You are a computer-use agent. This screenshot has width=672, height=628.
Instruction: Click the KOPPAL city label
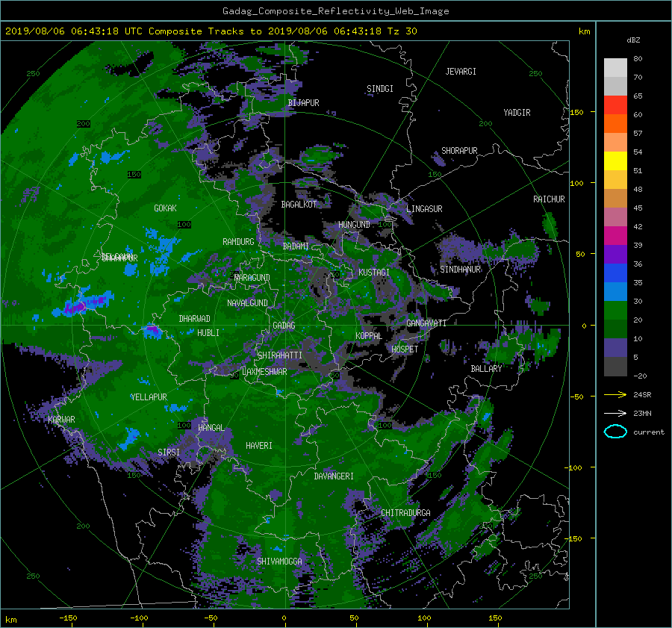[369, 336]
